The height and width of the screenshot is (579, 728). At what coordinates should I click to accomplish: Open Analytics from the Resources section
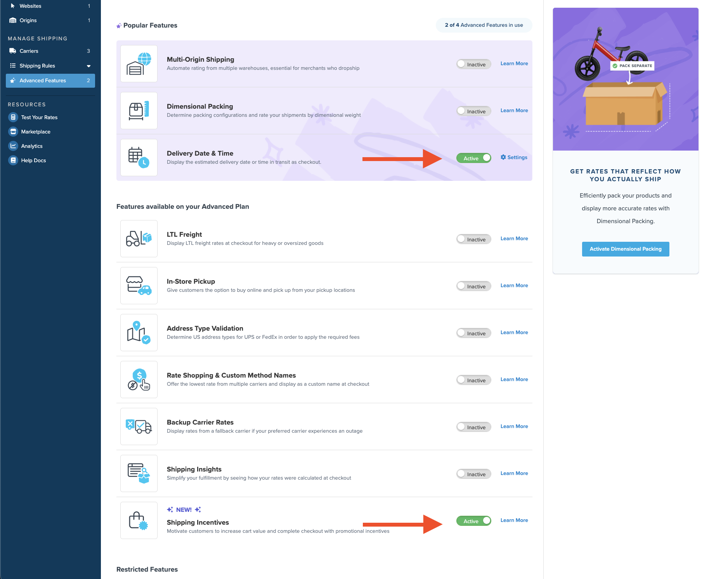point(32,146)
